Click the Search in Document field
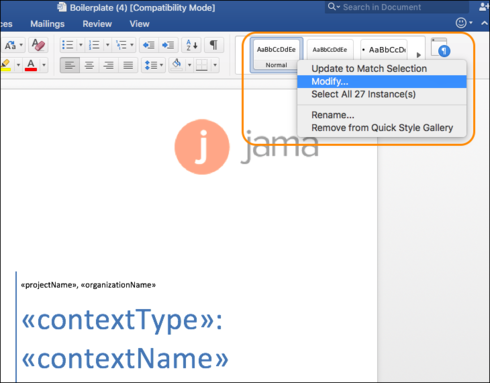The image size is (490, 383). [x=397, y=7]
